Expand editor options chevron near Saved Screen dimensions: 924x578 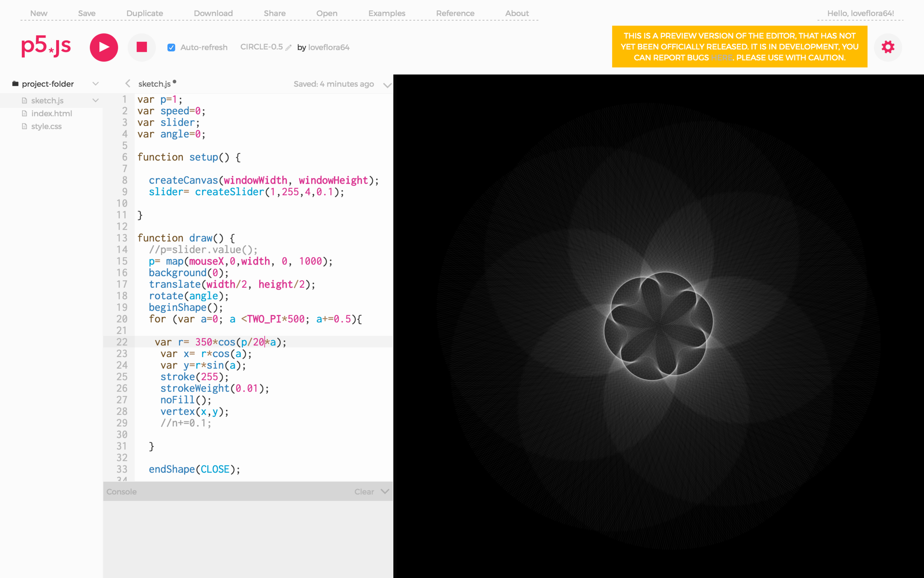click(387, 85)
